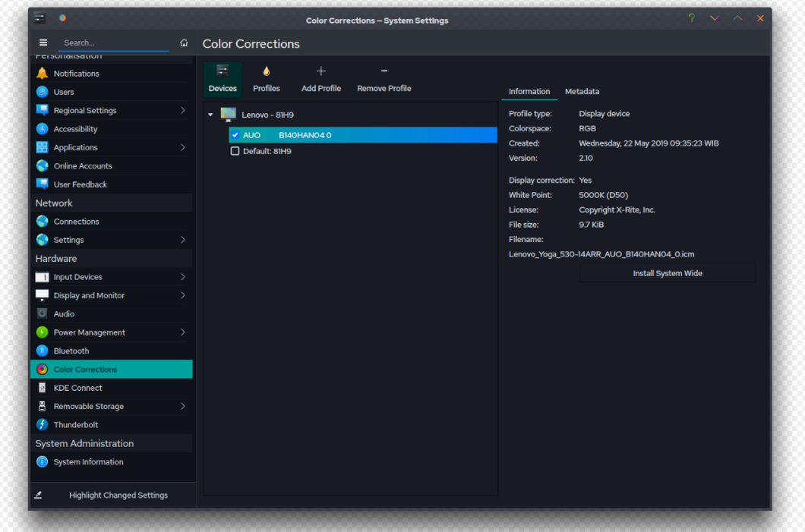Expand Regional Settings submenu arrow
This screenshot has width=805, height=532.
182,111
